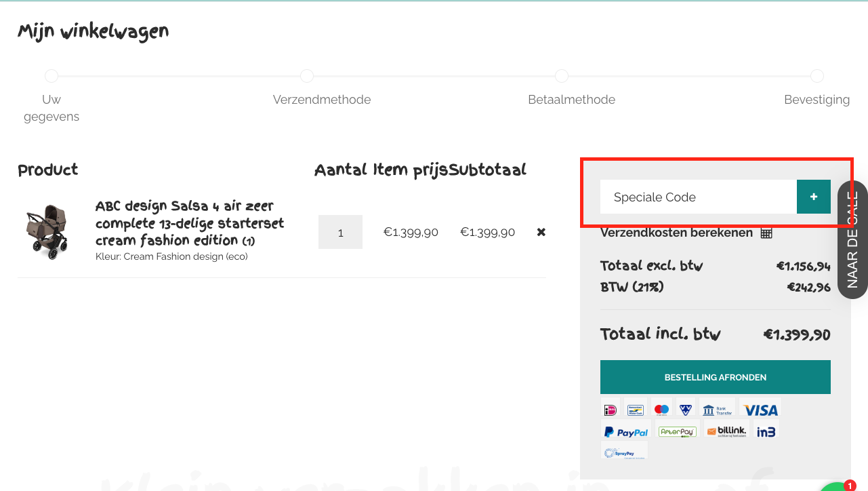Click the Mijn winkelwagen heading
Screen dimensions: 868x491
pos(94,31)
